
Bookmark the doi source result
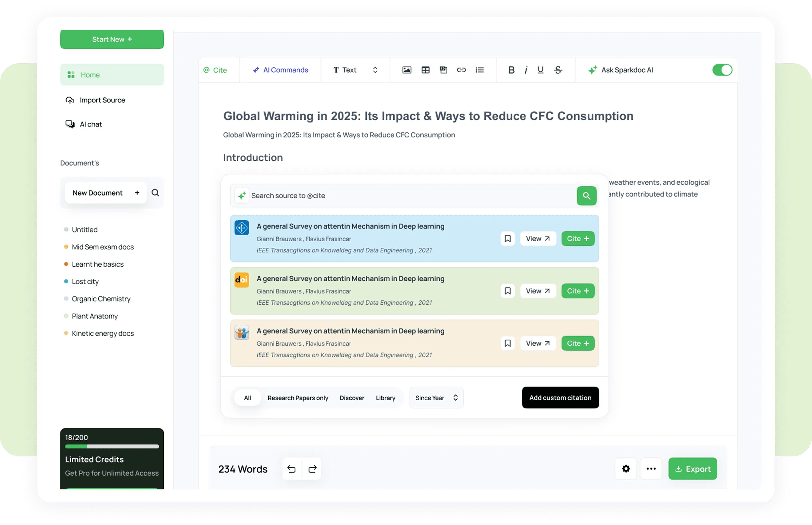tap(507, 291)
